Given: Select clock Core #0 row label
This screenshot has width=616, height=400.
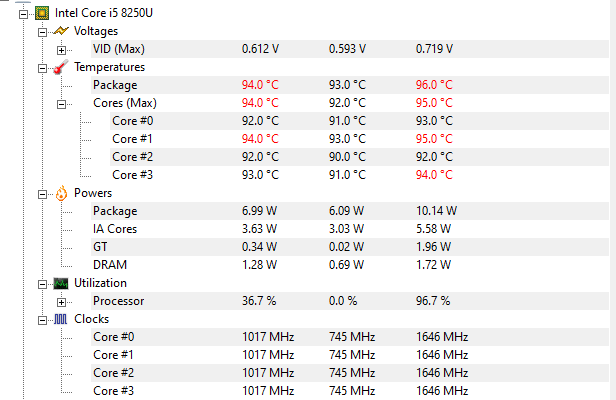Looking at the screenshot, I should point(114,337).
